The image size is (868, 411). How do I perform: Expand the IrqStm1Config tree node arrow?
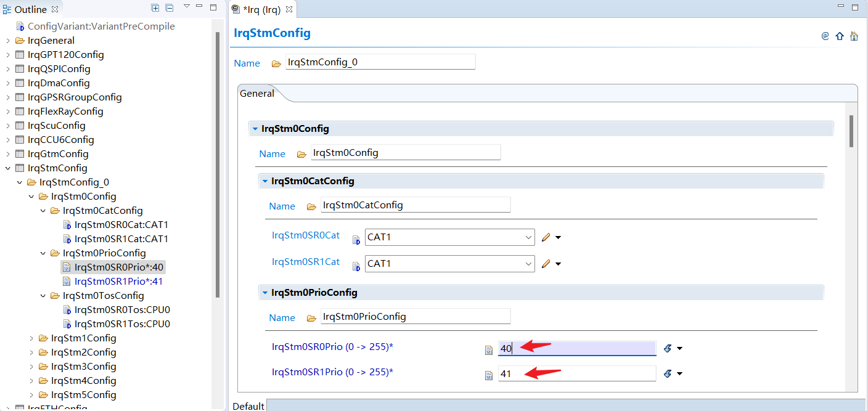click(x=31, y=338)
